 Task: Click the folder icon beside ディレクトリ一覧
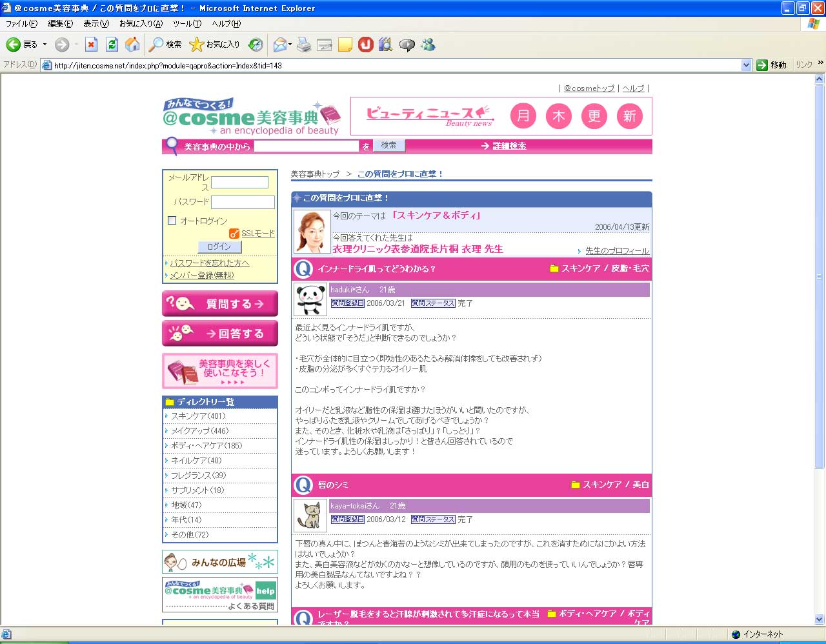[x=170, y=402]
